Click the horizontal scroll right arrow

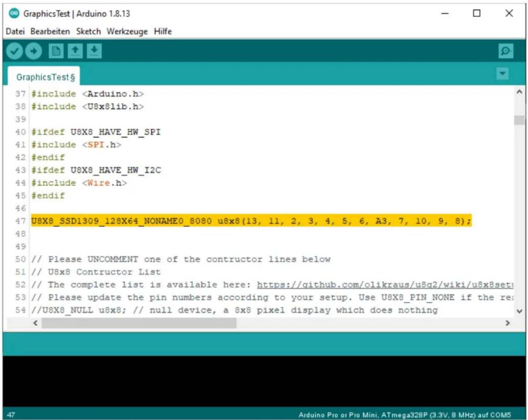point(508,323)
